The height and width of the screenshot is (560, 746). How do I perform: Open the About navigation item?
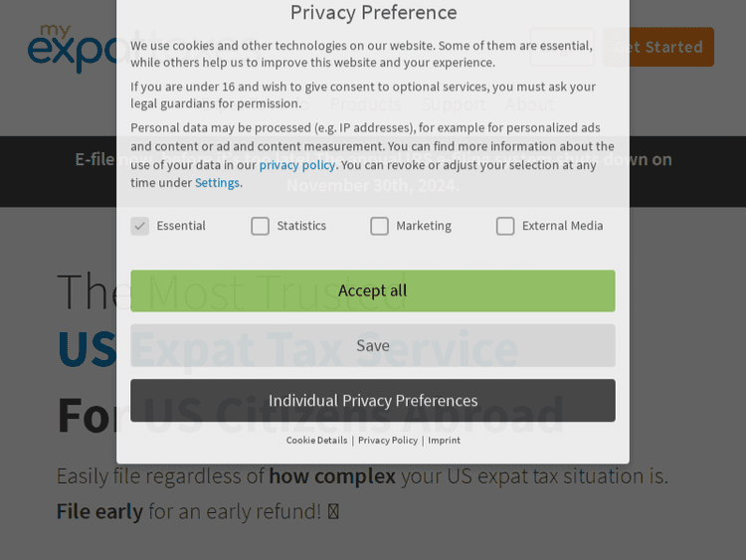coord(530,104)
